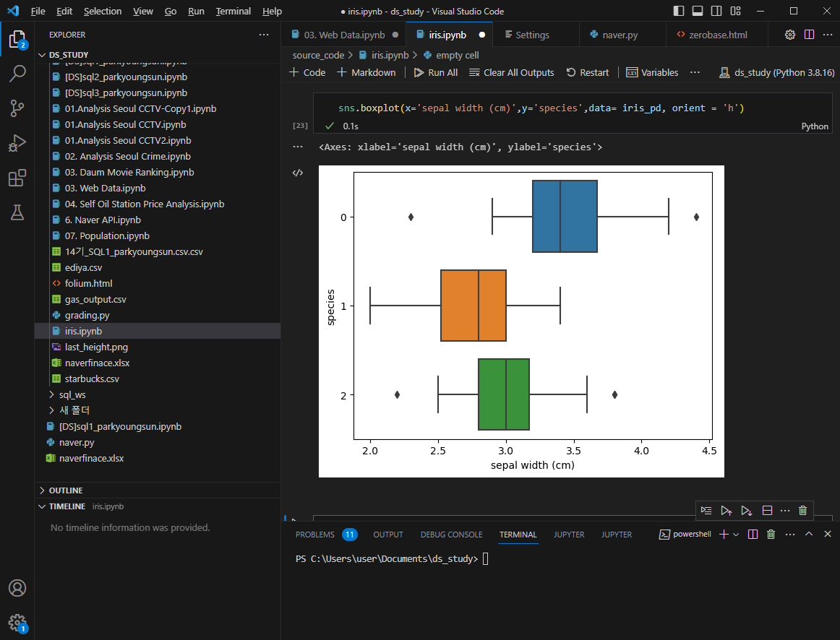840x640 pixels.
Task: Switch to 03. Web Data.ipynb tab
Action: [x=344, y=35]
